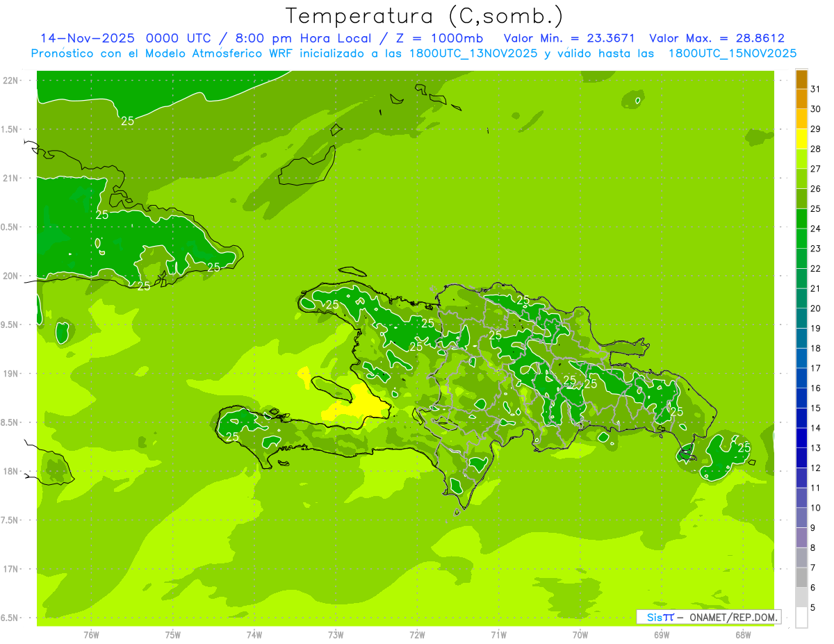Select the white swatch below legend value 5
Screen dimensions: 834x644
pos(801,618)
